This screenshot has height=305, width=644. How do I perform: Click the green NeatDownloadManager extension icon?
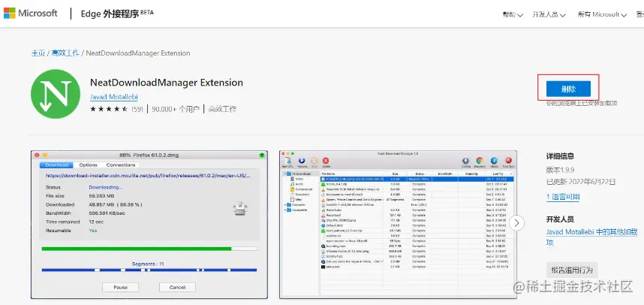click(x=56, y=94)
